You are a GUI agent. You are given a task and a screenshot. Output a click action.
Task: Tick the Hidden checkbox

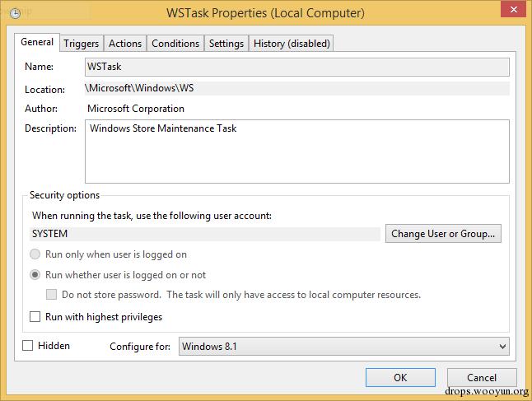coord(28,346)
